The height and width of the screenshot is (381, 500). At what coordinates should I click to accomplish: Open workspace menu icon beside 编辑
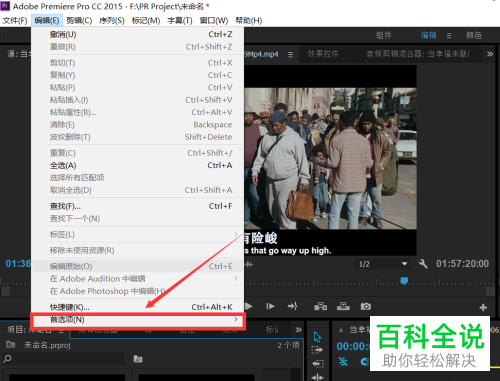[449, 35]
